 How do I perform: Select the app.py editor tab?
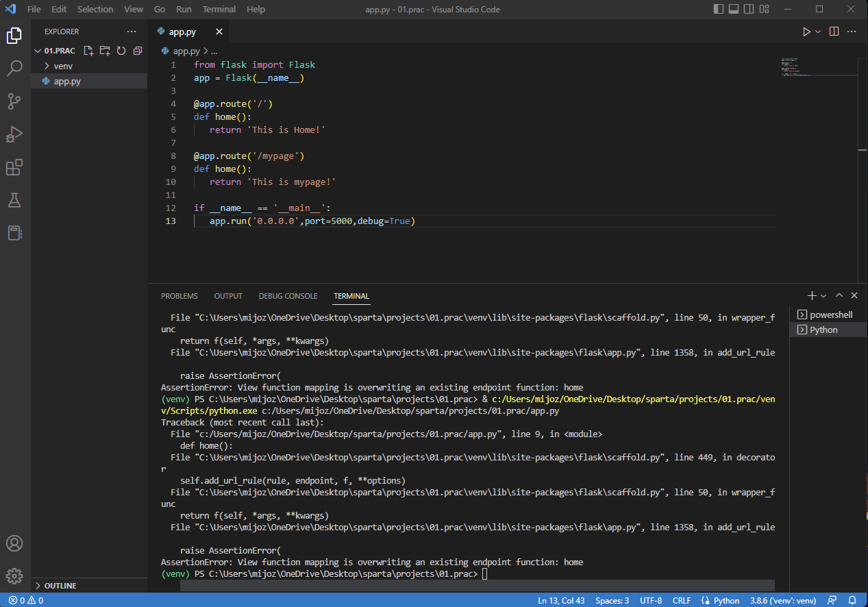pyautogui.click(x=188, y=32)
